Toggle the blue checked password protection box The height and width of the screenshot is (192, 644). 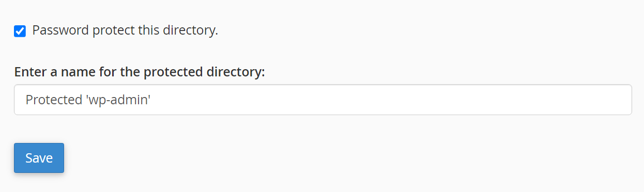pos(20,31)
